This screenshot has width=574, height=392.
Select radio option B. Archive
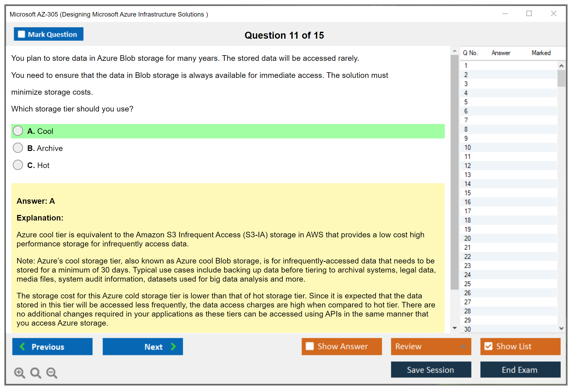click(18, 148)
